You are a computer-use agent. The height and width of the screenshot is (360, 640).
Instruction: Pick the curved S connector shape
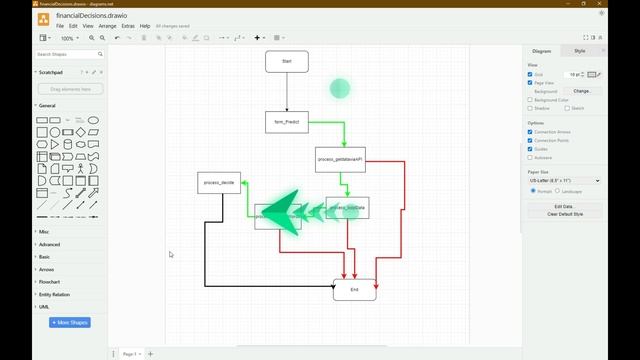coord(68,193)
